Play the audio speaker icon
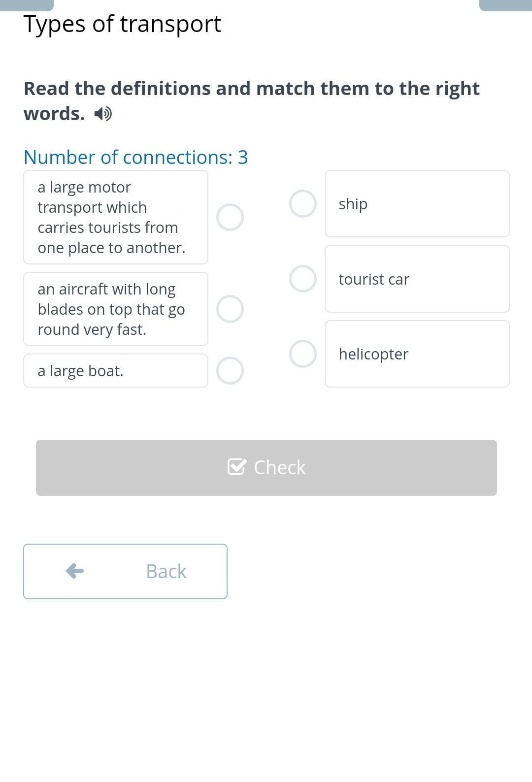The height and width of the screenshot is (782, 532). click(103, 114)
